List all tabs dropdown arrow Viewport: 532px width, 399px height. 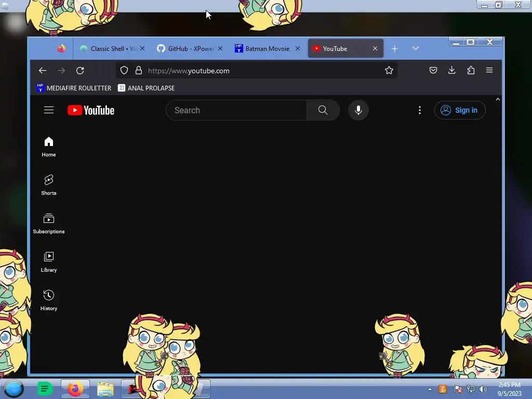(416, 48)
